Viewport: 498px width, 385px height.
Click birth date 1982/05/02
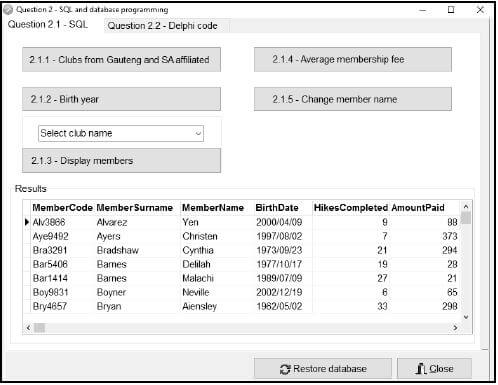279,306
